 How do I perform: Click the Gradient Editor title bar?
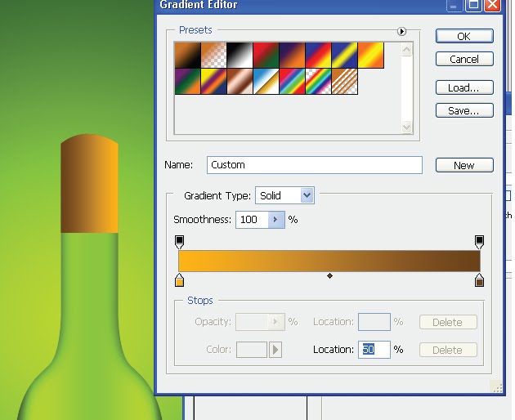(x=329, y=5)
